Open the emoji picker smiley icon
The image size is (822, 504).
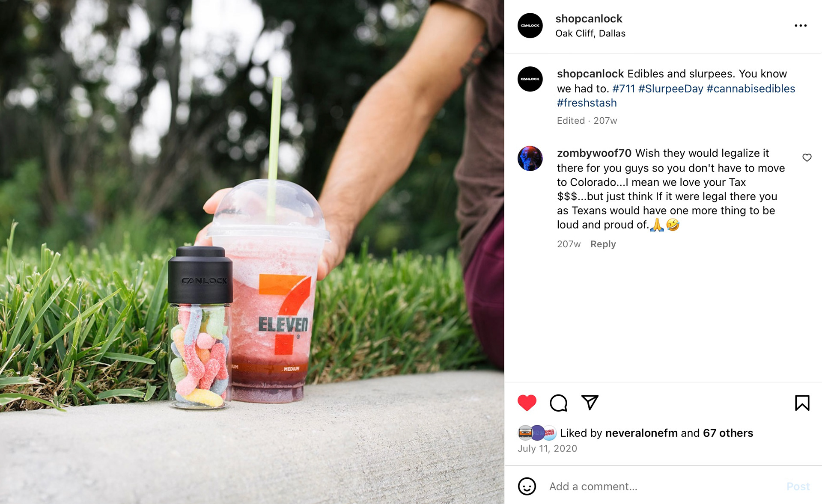(x=527, y=486)
